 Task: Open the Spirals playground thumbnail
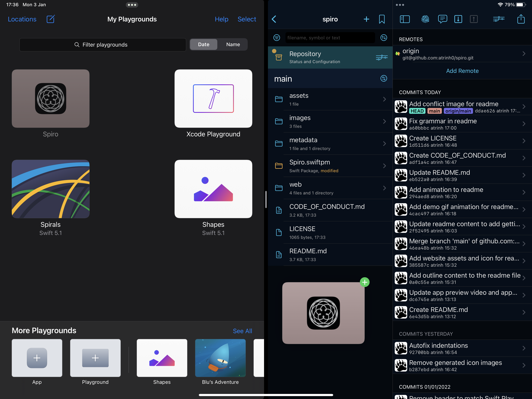coord(50,189)
